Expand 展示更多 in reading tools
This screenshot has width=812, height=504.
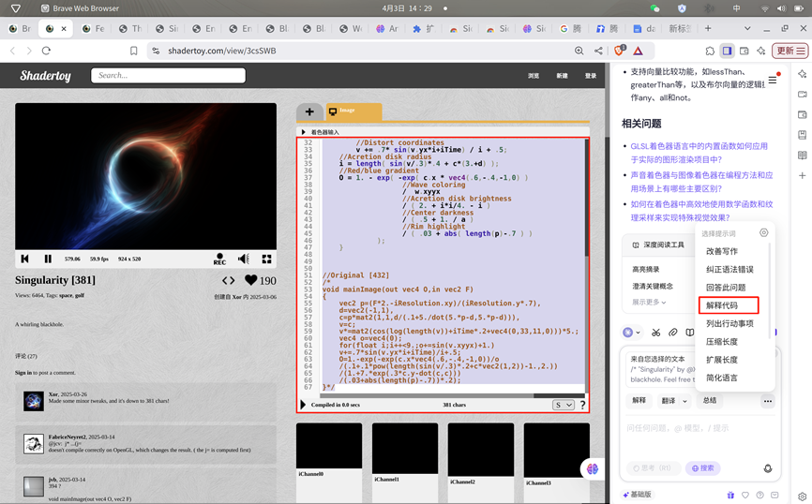pos(650,302)
